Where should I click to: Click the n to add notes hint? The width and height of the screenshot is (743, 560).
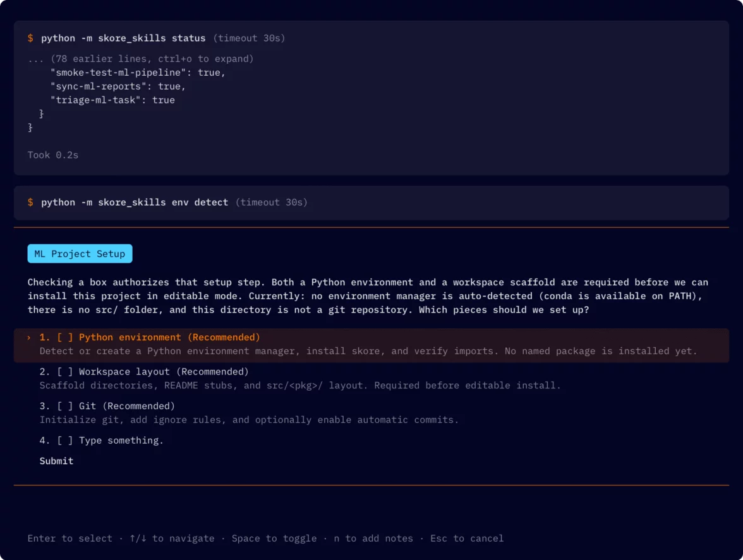[x=373, y=539]
